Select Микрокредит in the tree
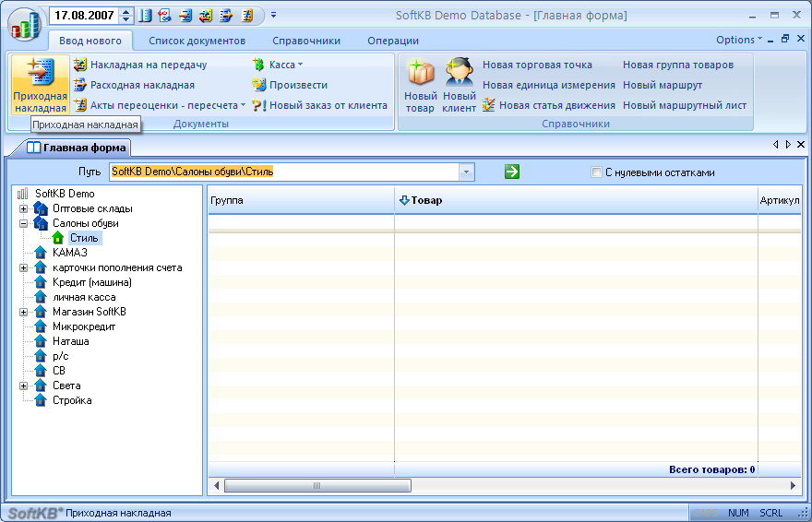The image size is (812, 522). [84, 326]
